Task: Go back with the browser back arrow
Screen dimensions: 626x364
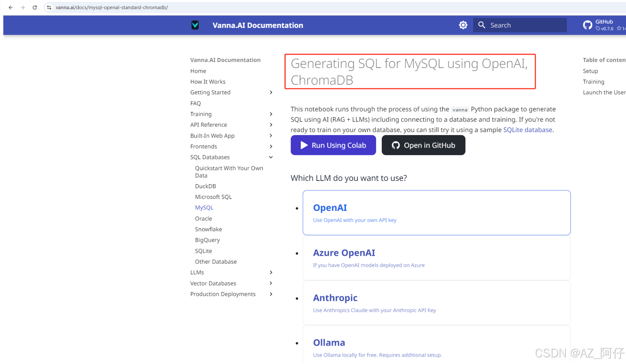Action: pos(11,7)
